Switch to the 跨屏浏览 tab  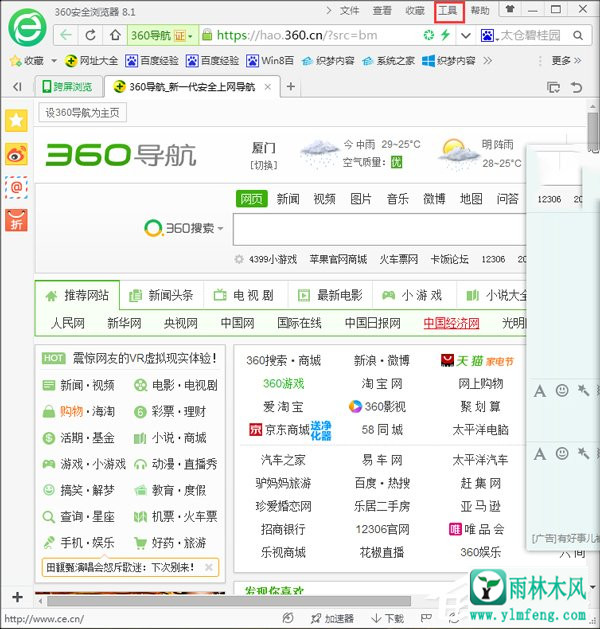67,87
